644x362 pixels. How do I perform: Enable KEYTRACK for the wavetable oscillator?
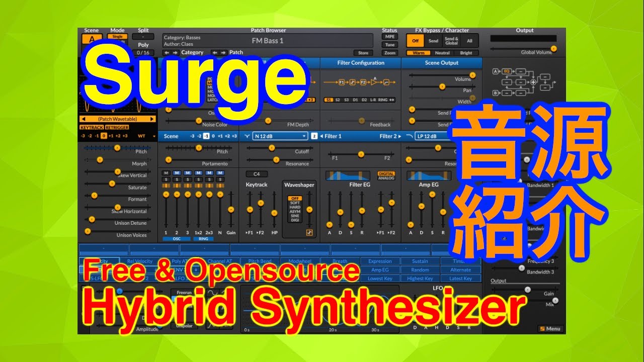(x=92, y=127)
